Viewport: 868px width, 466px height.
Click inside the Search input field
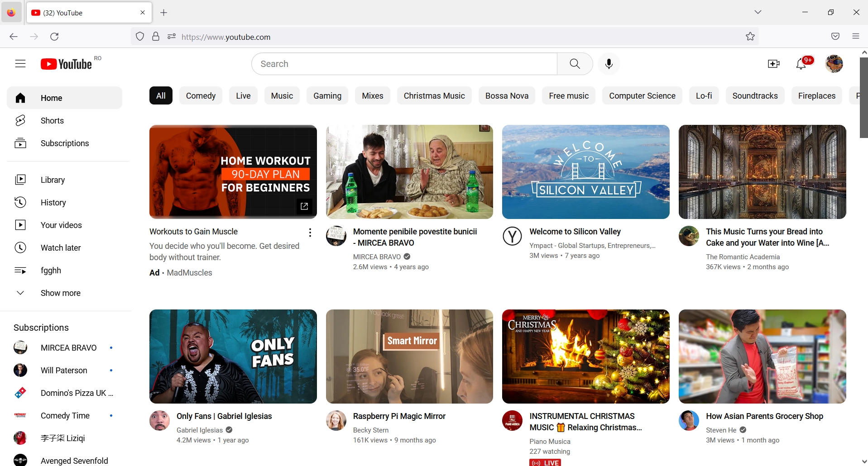tap(403, 63)
